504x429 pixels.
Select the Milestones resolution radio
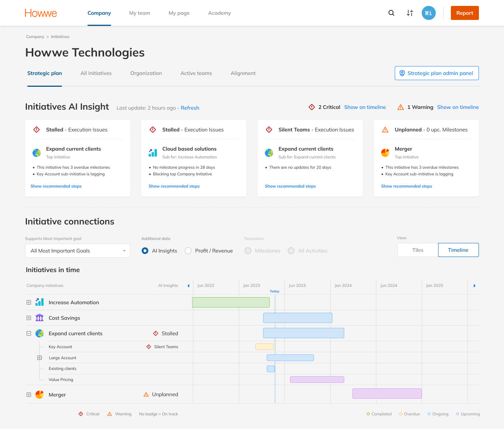click(x=248, y=251)
